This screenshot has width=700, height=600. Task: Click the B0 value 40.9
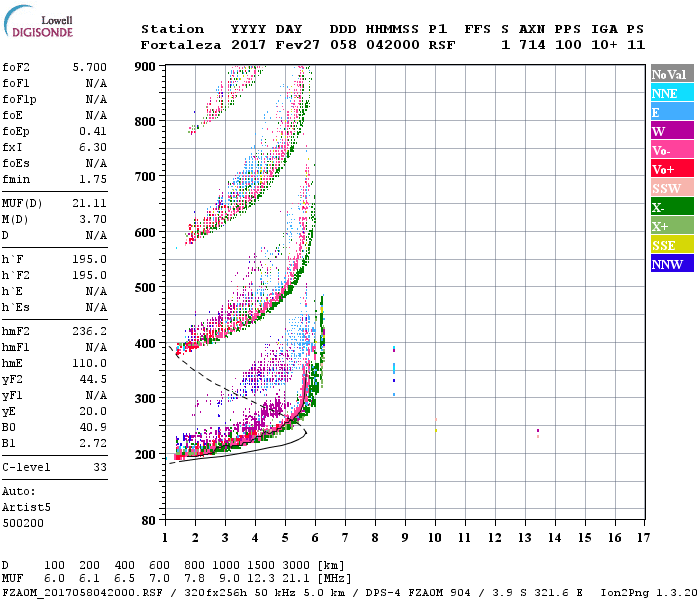point(93,427)
